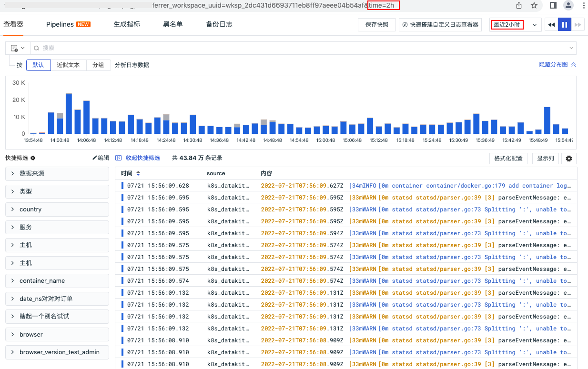Open the Chrome three-dot menu
The width and height of the screenshot is (588, 369).
click(583, 5)
